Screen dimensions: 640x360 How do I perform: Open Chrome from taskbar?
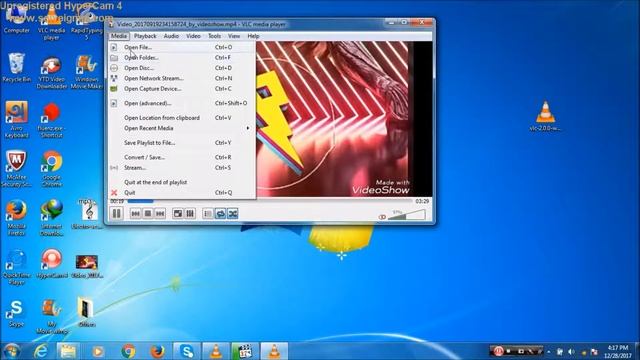coord(128,351)
